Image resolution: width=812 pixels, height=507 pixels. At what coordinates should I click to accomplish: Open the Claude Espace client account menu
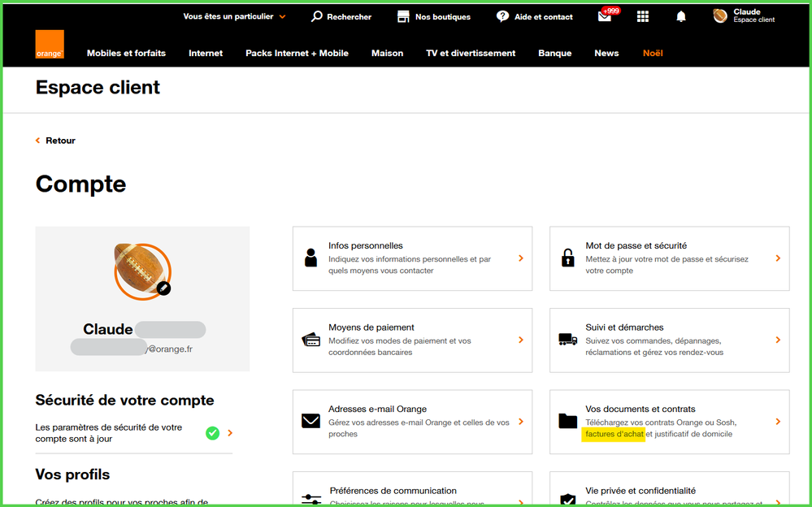[x=744, y=16]
